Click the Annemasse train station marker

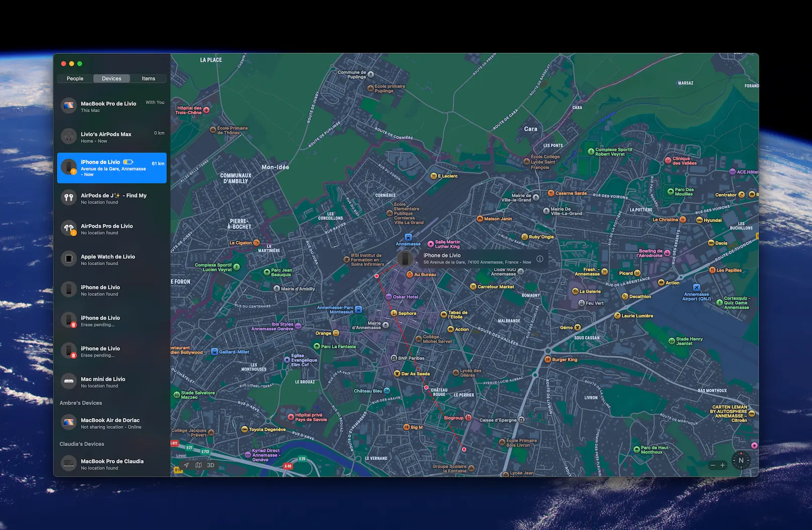tap(408, 237)
